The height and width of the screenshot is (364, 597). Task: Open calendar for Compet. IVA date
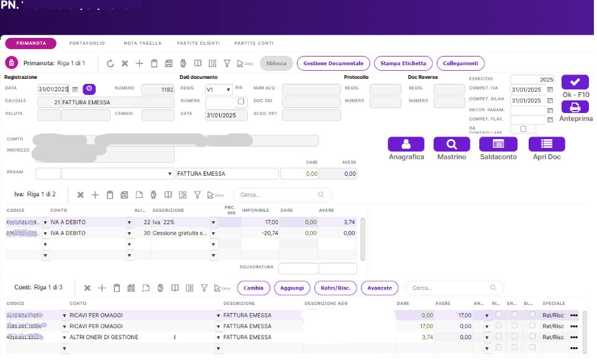tap(550, 90)
